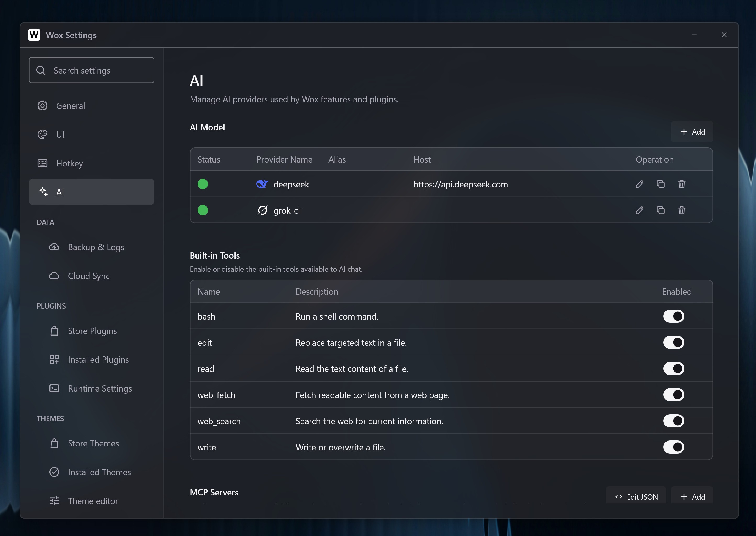View Installed Plugins
This screenshot has width=756, height=536.
pos(91,359)
